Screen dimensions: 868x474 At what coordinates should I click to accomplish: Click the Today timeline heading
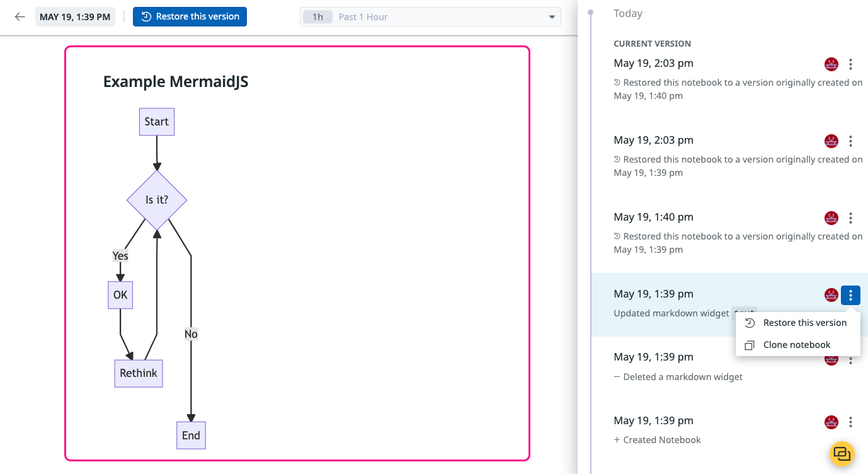(x=628, y=13)
